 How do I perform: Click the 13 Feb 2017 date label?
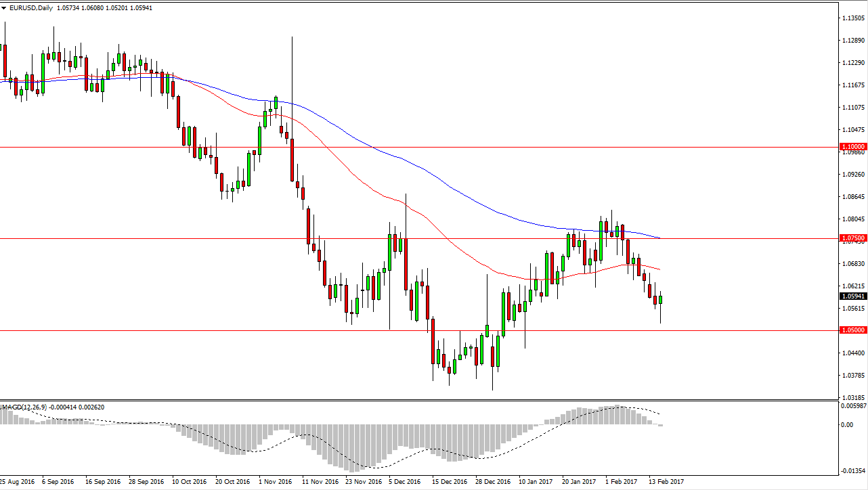pyautogui.click(x=666, y=482)
